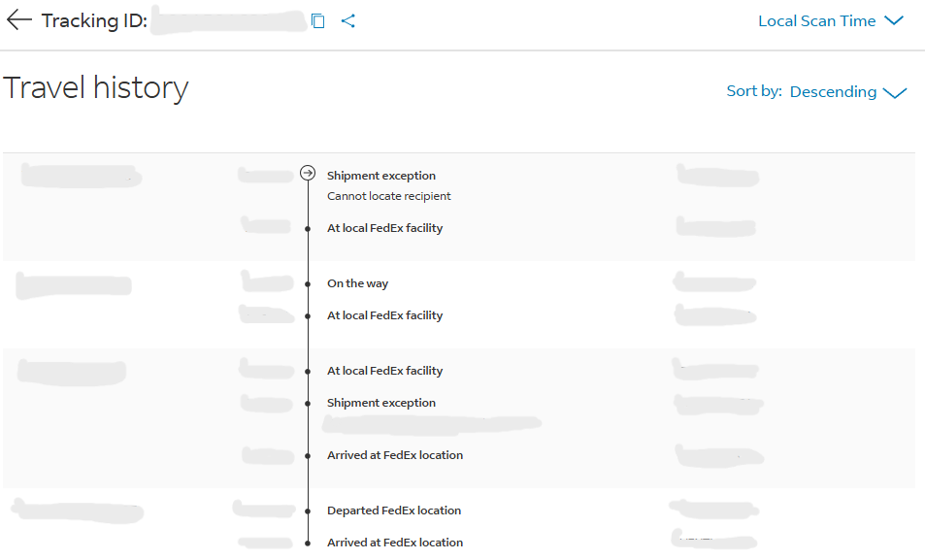Click At local FedEx facility just below On the way
Image resolution: width=925 pixels, height=560 pixels.
click(384, 315)
